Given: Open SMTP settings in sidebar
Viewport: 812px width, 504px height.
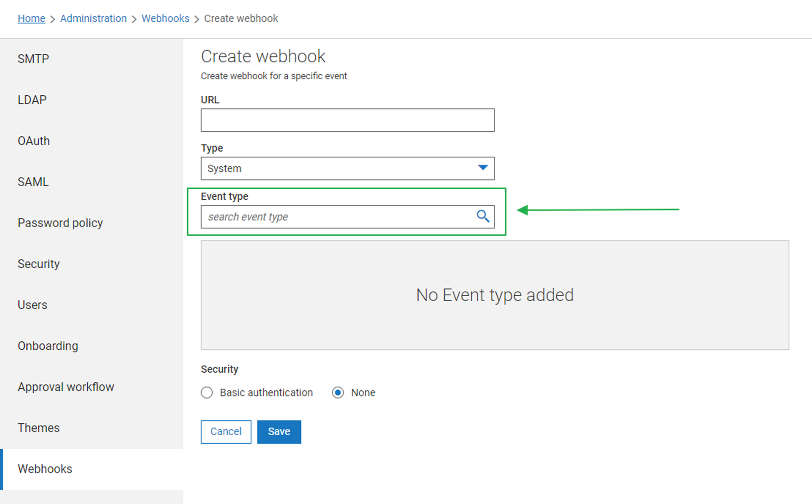Looking at the screenshot, I should point(33,59).
